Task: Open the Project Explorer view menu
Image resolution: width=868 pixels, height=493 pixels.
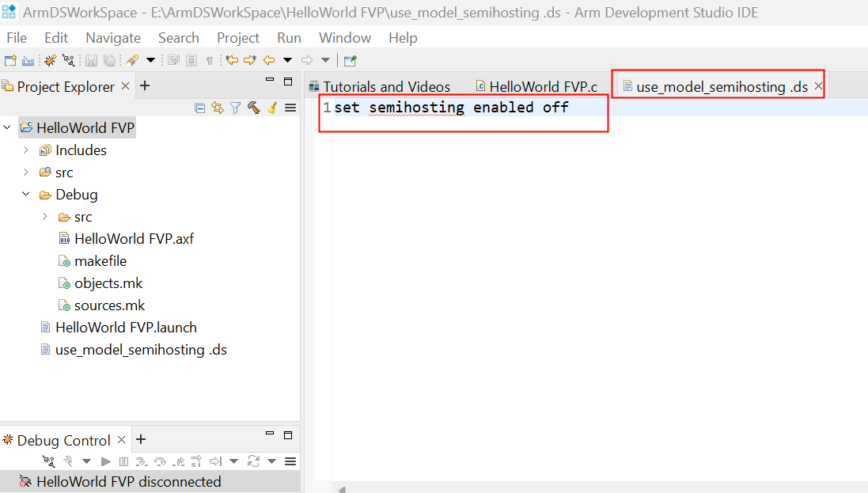Action: click(x=290, y=108)
